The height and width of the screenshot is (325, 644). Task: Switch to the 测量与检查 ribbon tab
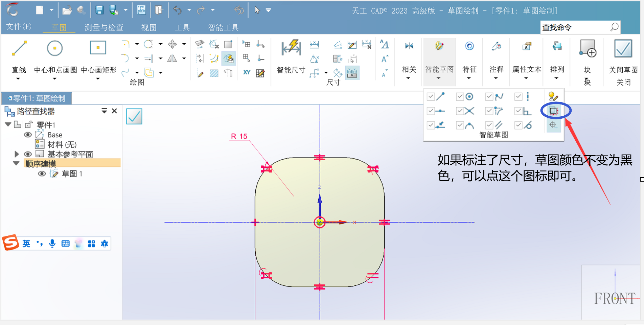[x=104, y=27]
